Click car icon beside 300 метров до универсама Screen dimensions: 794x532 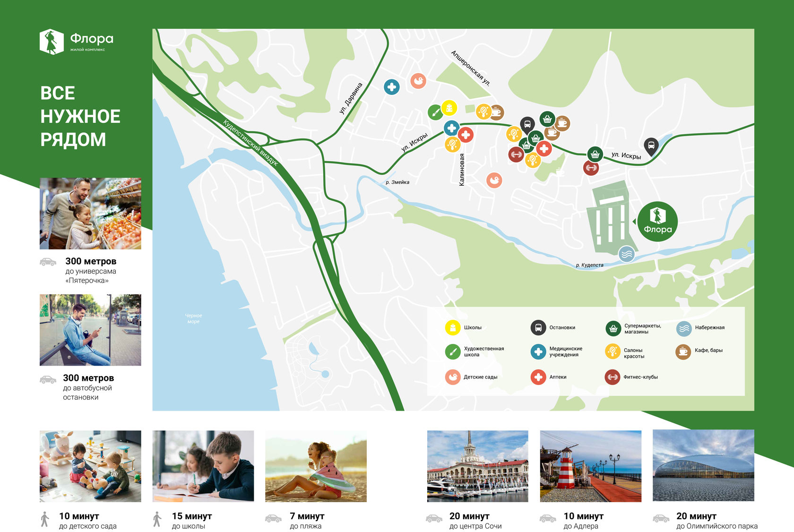pyautogui.click(x=48, y=262)
